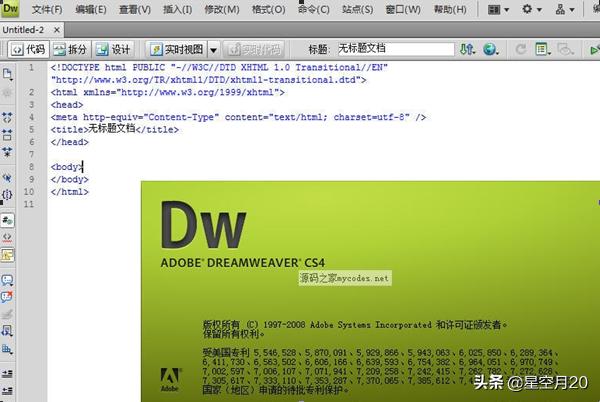Image resolution: width=600 pixels, height=402 pixels.
Task: Click the outdent code icon
Action: click(7, 391)
